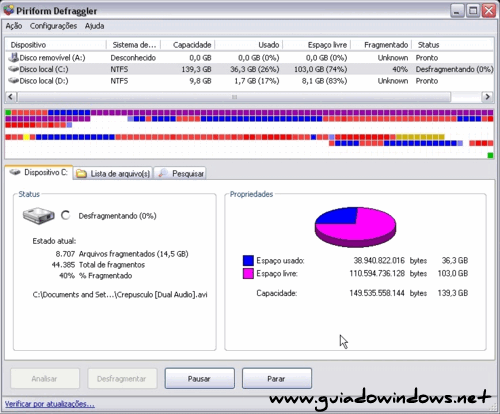The image size is (500, 414).
Task: Click the spinning progress indicator beside Desfragmentando
Action: tap(66, 216)
